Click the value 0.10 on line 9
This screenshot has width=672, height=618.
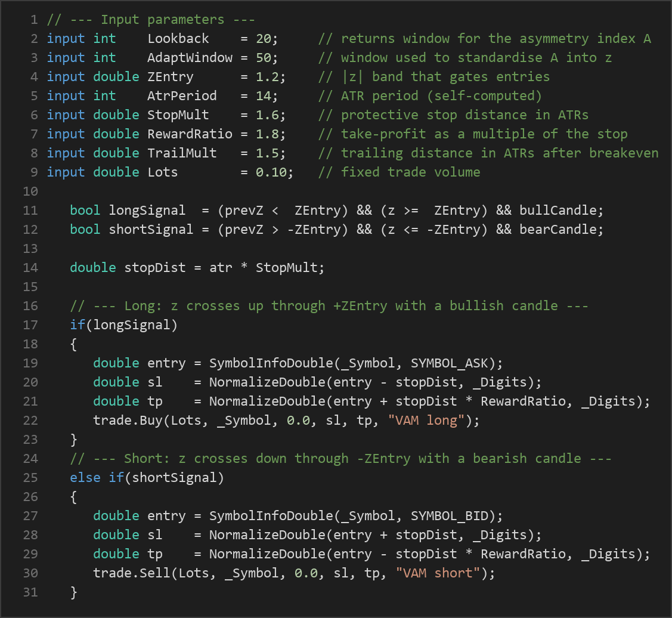271,172
